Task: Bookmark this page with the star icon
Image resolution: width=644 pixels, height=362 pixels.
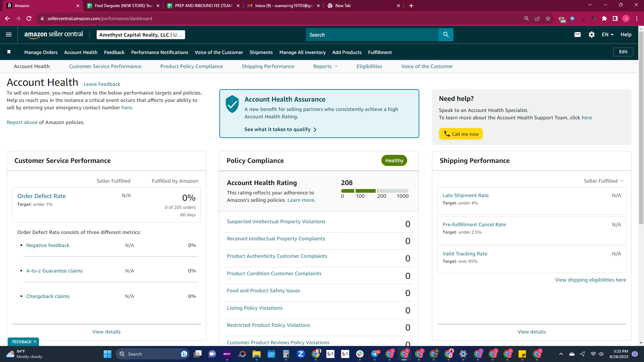Action: (548, 18)
